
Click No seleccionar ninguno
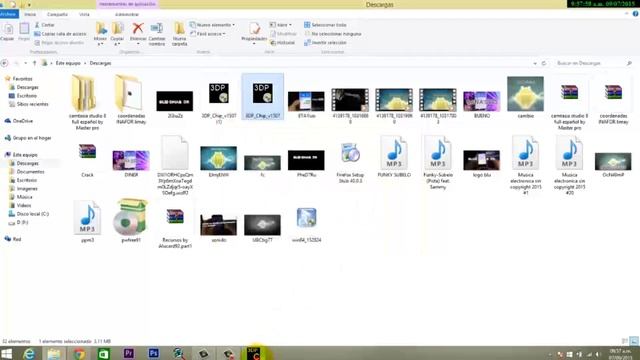(333, 34)
